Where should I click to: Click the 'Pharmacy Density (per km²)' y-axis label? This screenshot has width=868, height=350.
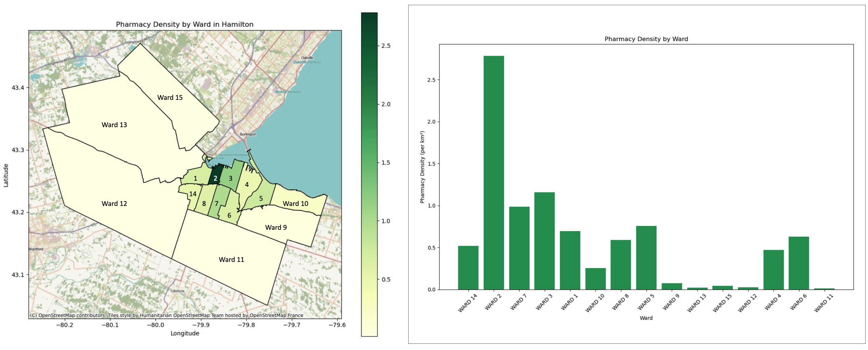(x=422, y=167)
